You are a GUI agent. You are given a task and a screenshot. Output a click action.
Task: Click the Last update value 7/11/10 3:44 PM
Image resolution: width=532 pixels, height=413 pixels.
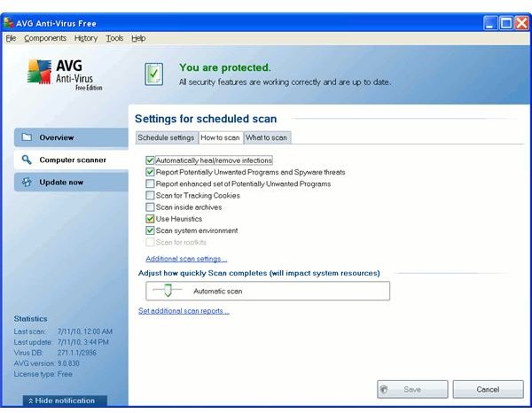[x=83, y=342]
